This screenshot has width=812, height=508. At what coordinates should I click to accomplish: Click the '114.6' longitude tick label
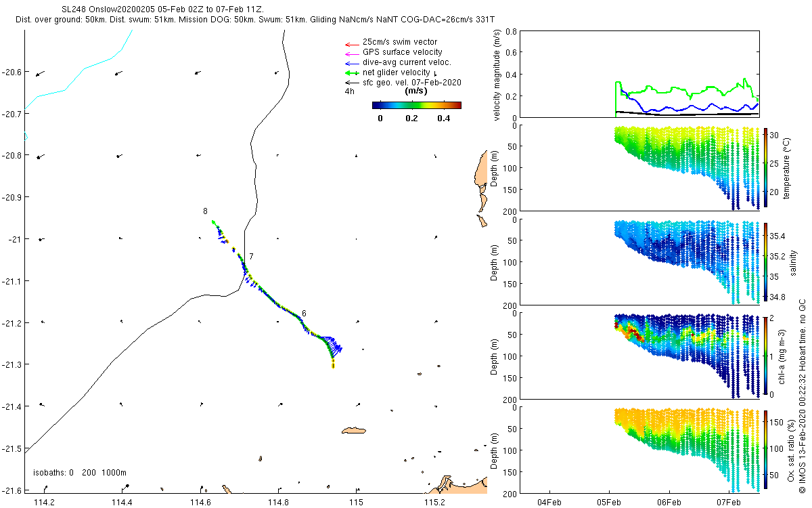pos(200,502)
